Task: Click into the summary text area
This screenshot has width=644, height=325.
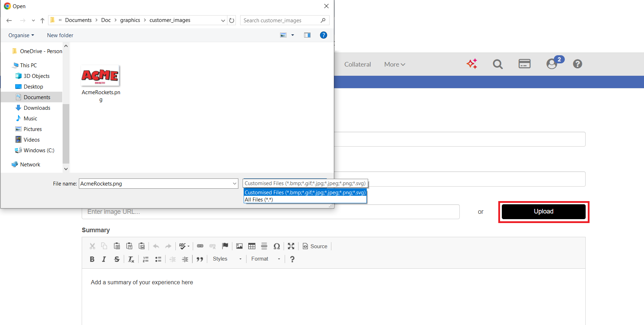Action: (333, 297)
